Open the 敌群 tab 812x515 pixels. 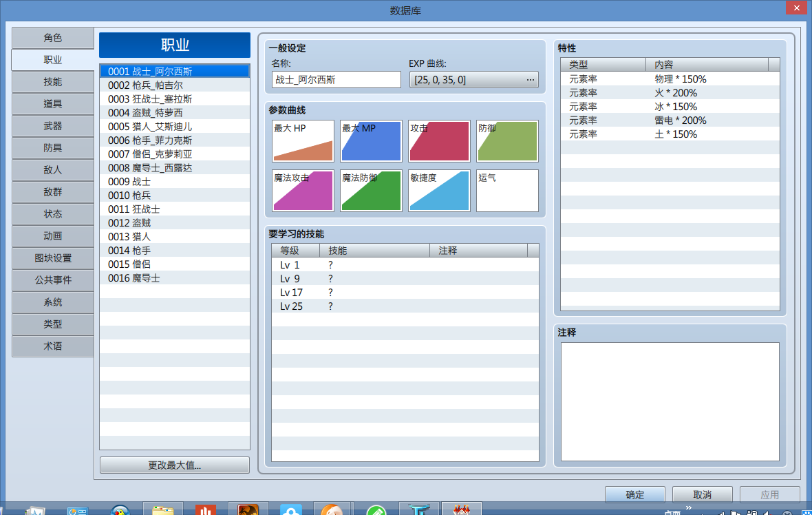pyautogui.click(x=53, y=191)
